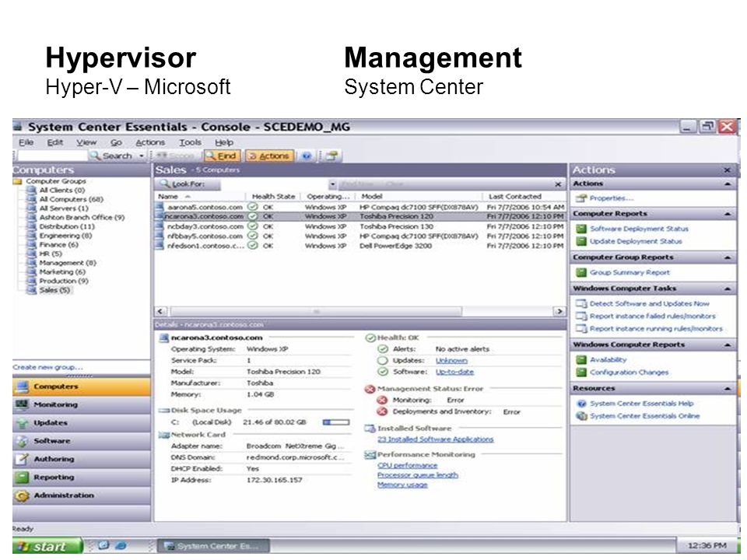This screenshot has width=747, height=560.
Task: Open Processor queue length link
Action: click(x=417, y=474)
